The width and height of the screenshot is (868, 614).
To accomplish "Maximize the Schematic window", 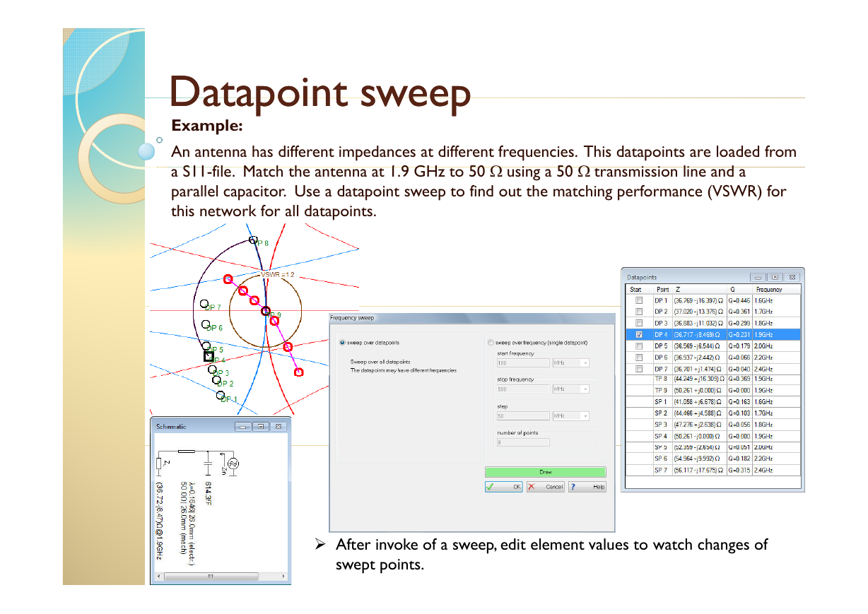I will pos(261,427).
